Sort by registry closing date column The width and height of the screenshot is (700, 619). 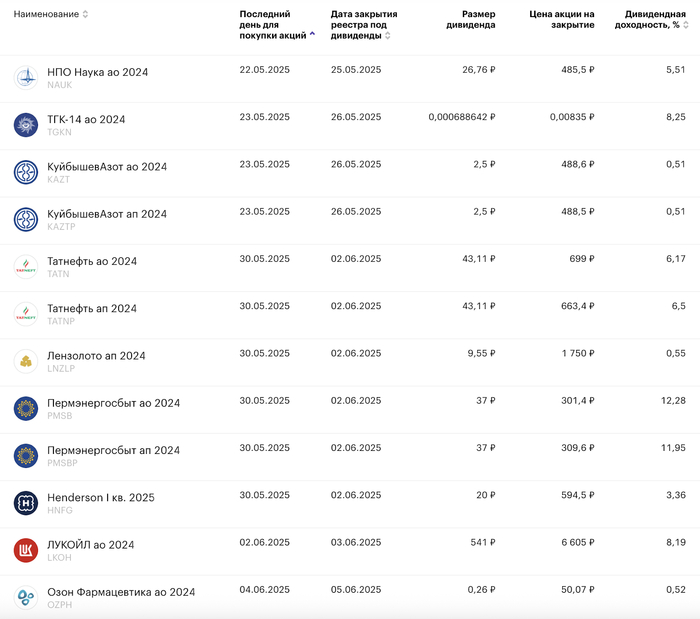(x=364, y=25)
